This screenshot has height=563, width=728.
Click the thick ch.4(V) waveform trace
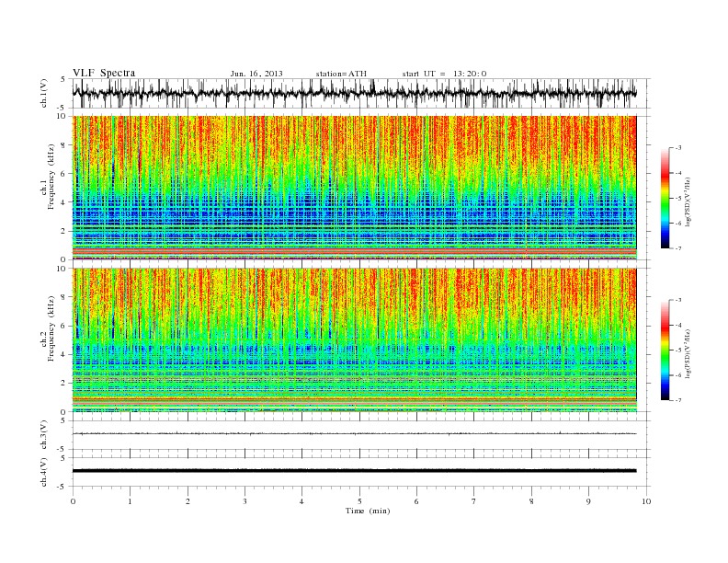(x=355, y=471)
